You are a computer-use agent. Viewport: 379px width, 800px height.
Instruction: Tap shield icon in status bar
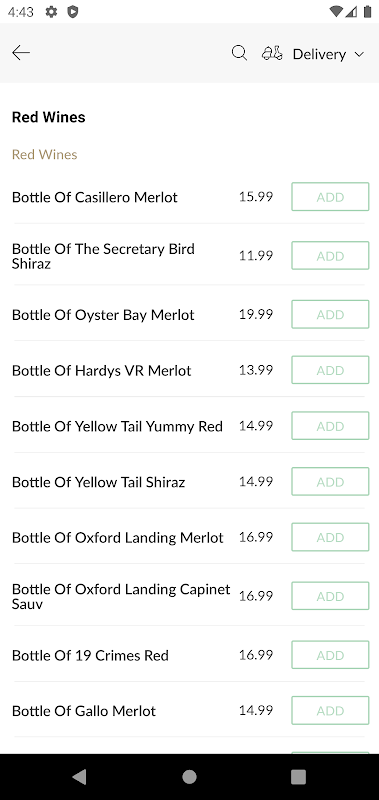pyautogui.click(x=73, y=12)
